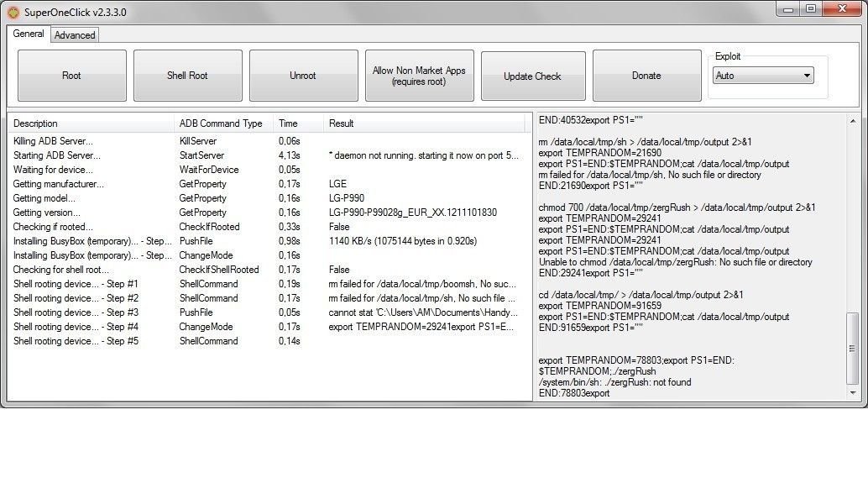Image resolution: width=868 pixels, height=504 pixels.
Task: Click the 'cannot stat' result for Step #3
Action: coord(423,312)
